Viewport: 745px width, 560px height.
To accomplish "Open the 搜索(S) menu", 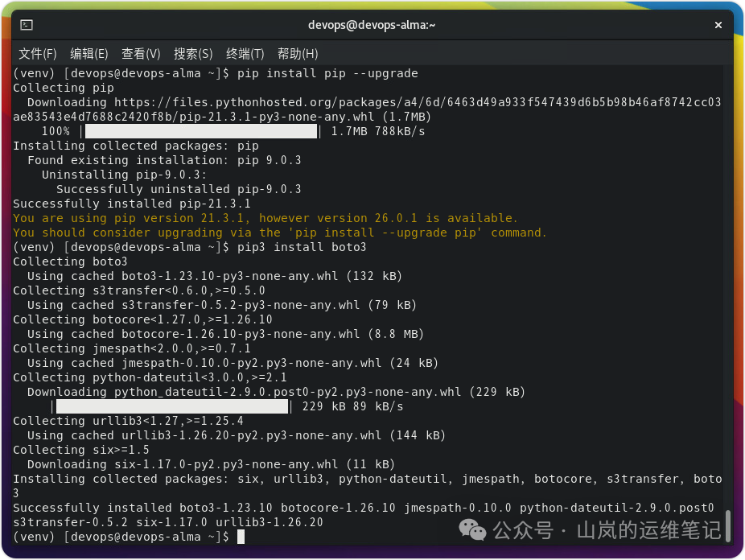I will (x=193, y=54).
